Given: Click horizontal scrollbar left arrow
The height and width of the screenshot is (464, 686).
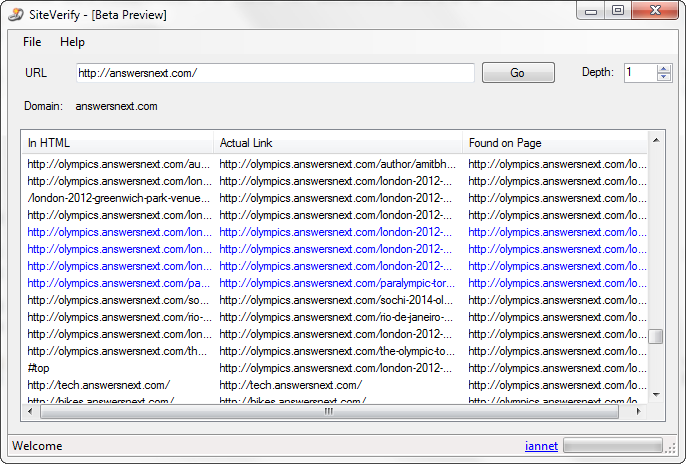Looking at the screenshot, I should coord(30,411).
